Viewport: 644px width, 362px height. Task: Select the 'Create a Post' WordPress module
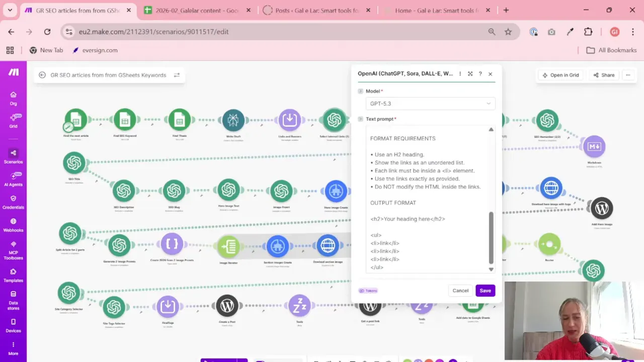[227, 306]
